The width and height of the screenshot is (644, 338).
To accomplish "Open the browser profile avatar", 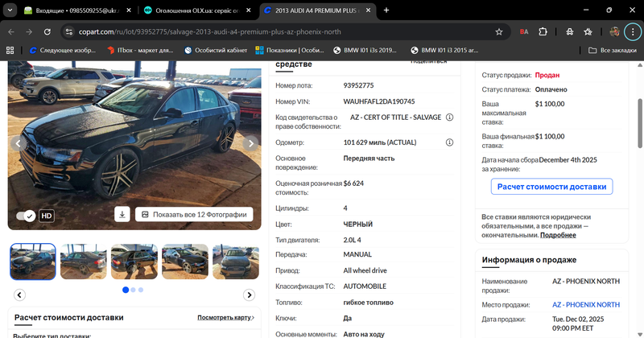I will [x=614, y=31].
